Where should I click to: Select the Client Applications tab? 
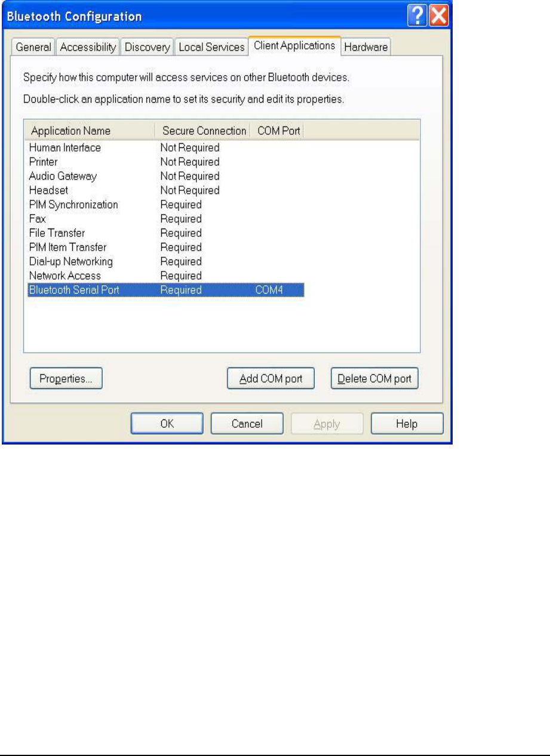(x=294, y=45)
